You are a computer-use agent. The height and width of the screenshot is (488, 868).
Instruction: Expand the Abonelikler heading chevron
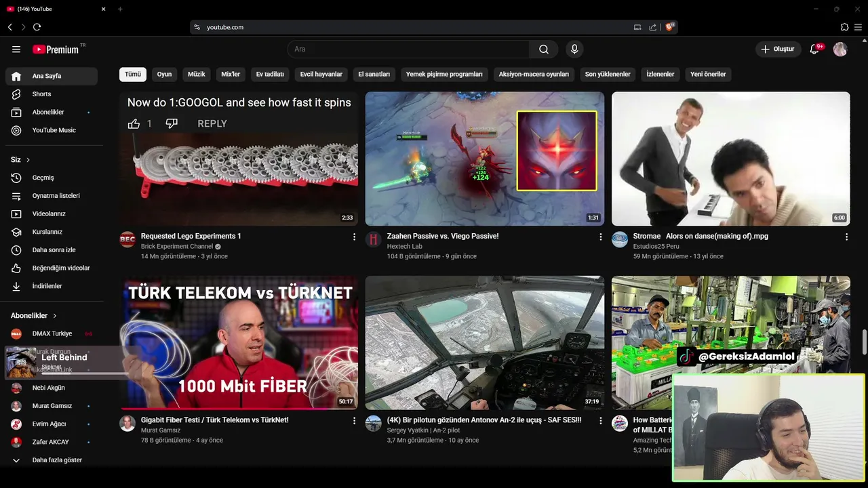pyautogui.click(x=55, y=316)
